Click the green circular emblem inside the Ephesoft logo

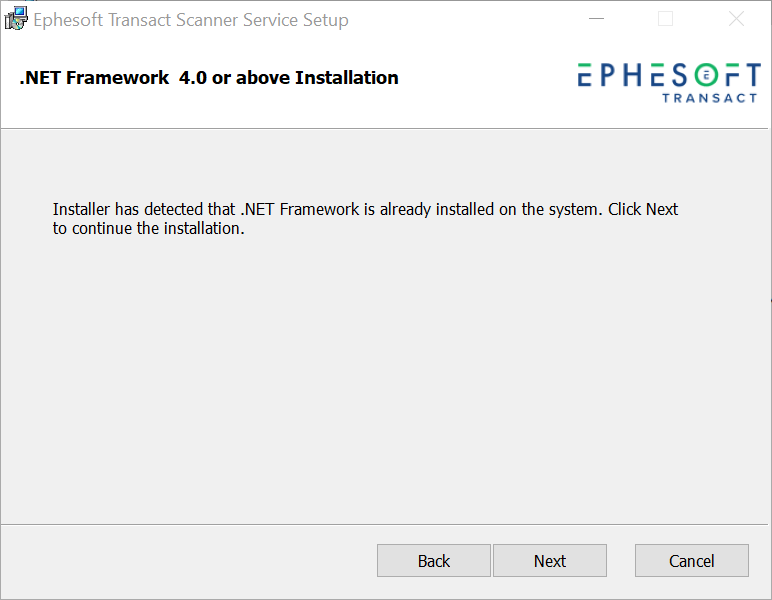tap(706, 75)
